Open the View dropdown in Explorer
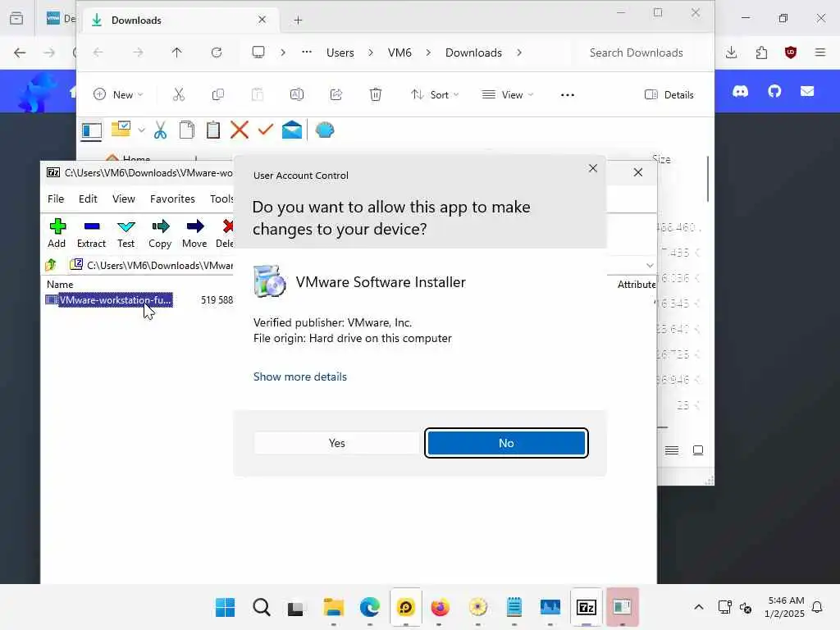840x630 pixels. coord(507,95)
